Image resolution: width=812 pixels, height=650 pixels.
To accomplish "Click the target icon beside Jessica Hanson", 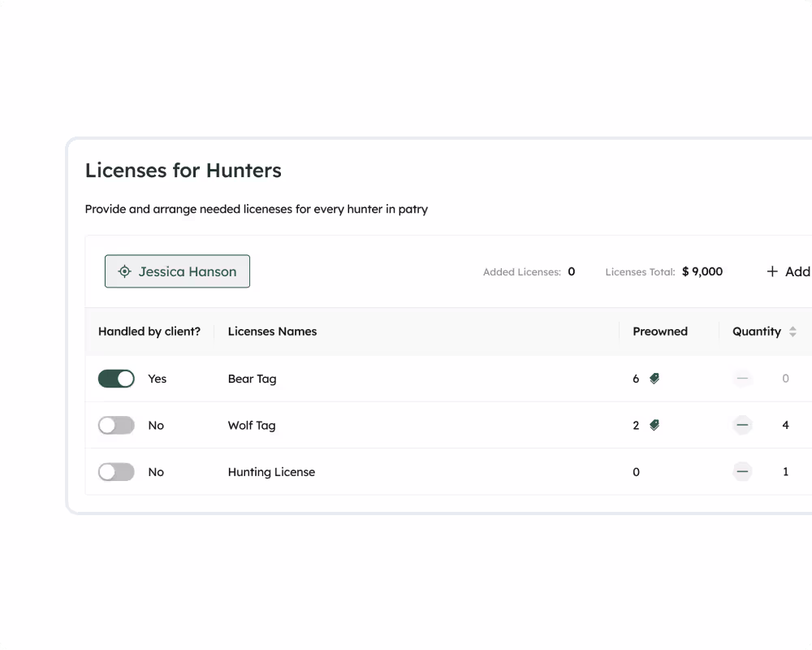I will pos(124,271).
